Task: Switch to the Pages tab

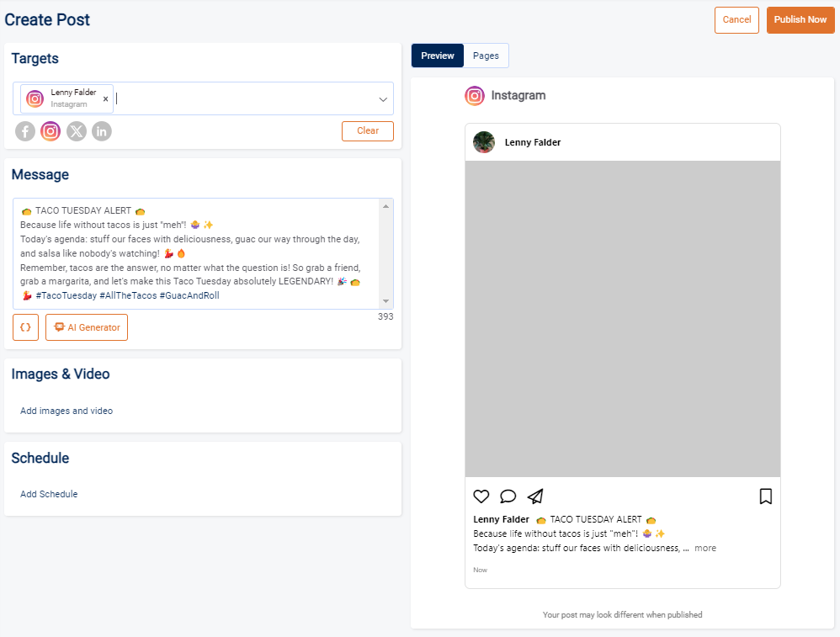Action: click(486, 56)
